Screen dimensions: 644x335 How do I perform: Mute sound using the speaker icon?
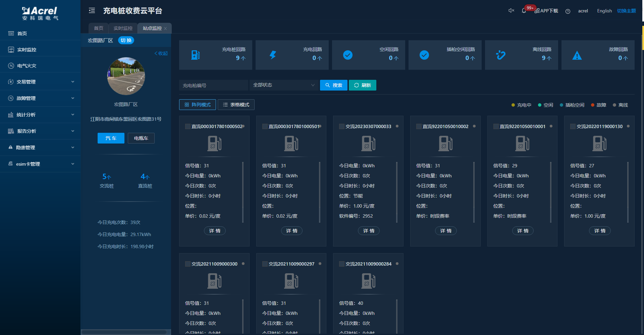(x=511, y=11)
